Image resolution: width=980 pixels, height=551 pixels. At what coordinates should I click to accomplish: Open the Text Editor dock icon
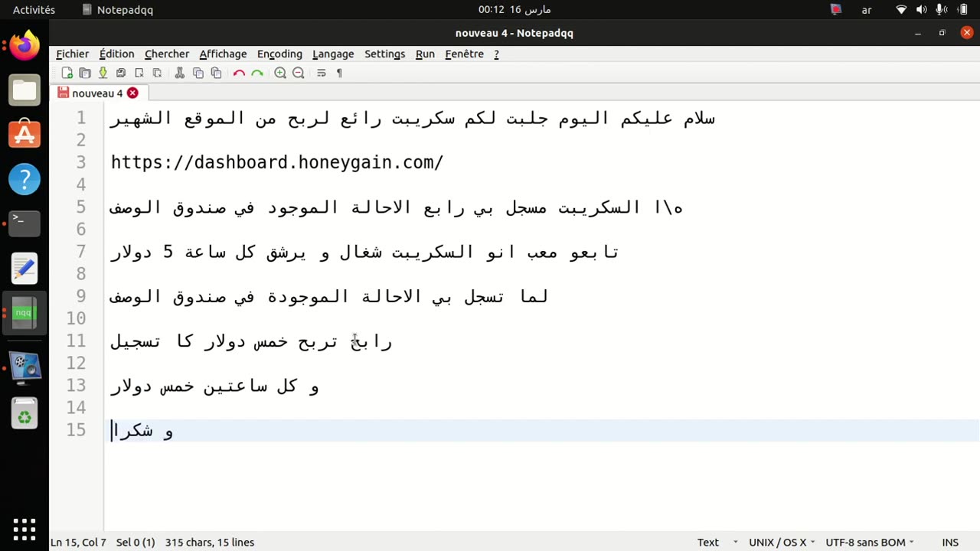(x=24, y=269)
